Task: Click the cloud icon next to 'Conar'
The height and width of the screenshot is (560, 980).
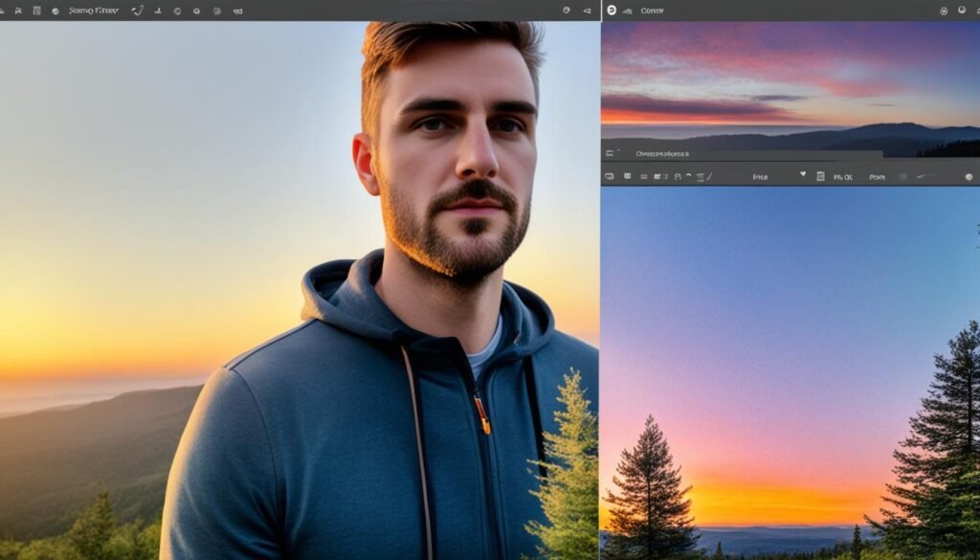Action: [x=628, y=11]
